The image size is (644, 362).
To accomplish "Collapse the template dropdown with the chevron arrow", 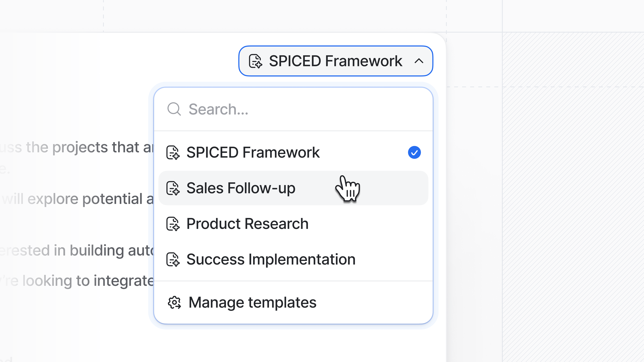I will click(x=419, y=61).
